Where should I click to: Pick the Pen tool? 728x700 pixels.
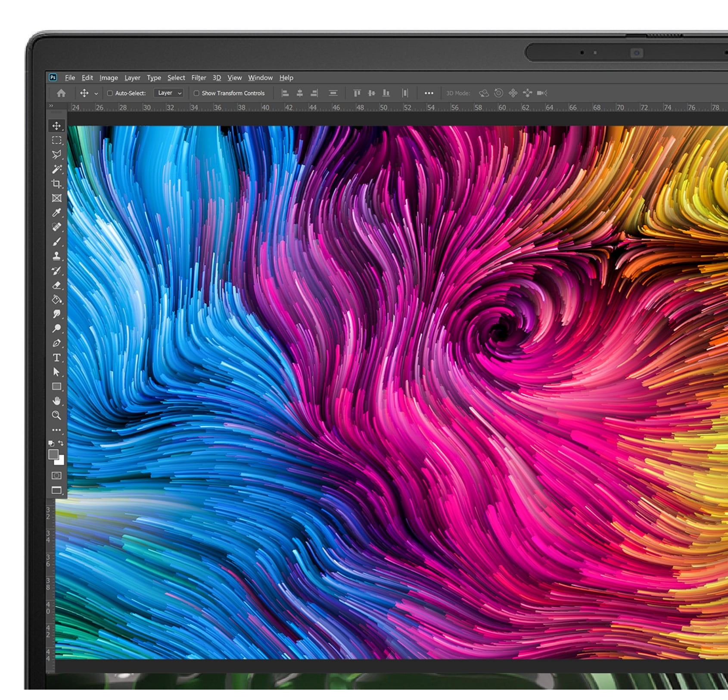click(x=56, y=344)
